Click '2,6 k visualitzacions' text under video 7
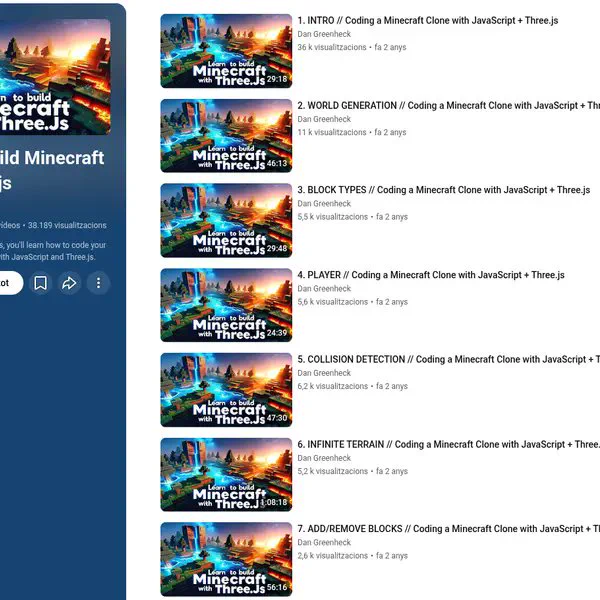 [x=333, y=556]
